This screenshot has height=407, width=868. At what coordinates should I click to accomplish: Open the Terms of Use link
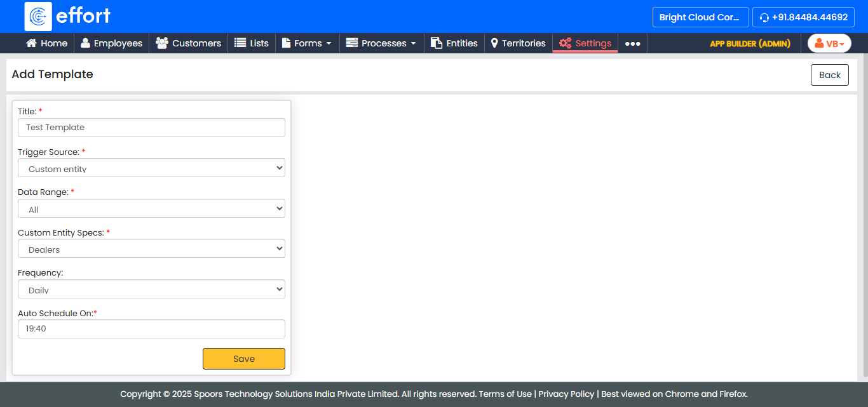[x=505, y=394]
